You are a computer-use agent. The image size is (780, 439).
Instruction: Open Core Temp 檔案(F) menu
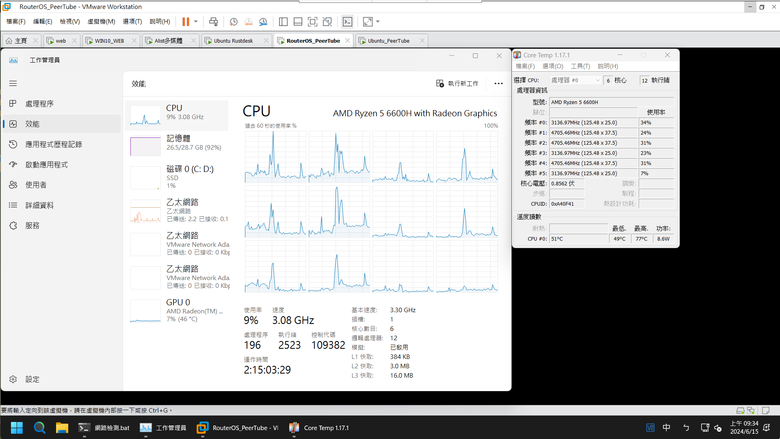tap(525, 66)
